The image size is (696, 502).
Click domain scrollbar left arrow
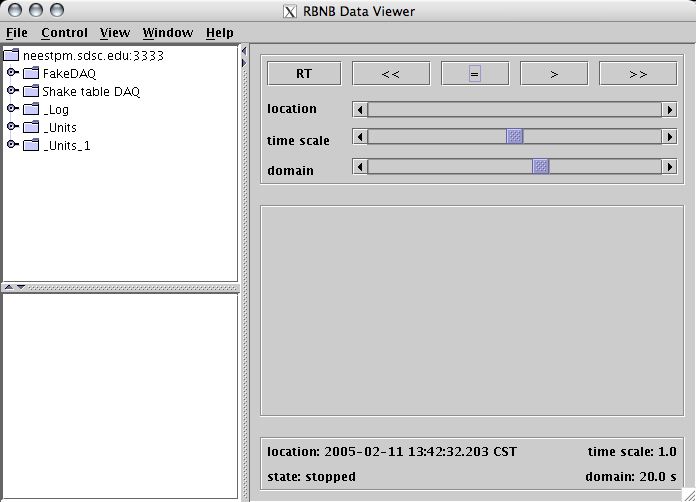(x=360, y=167)
